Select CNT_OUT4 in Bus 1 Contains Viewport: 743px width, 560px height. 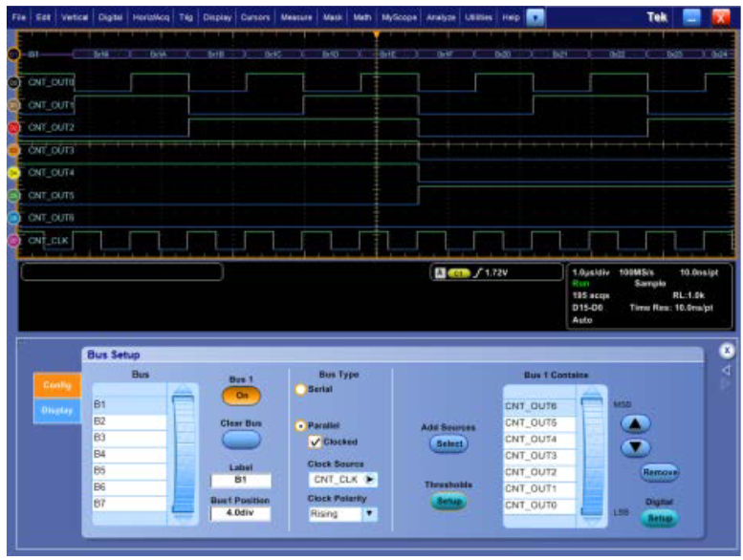tap(538, 440)
